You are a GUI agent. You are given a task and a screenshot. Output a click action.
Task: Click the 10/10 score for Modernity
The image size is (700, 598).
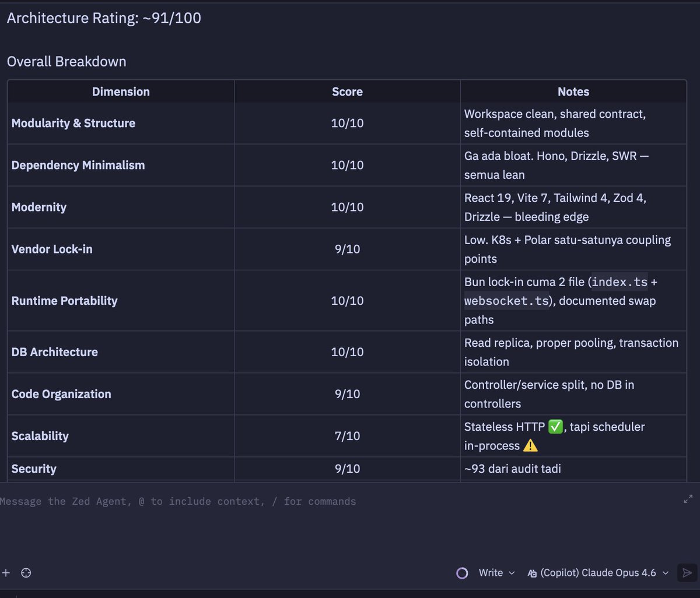[347, 207]
